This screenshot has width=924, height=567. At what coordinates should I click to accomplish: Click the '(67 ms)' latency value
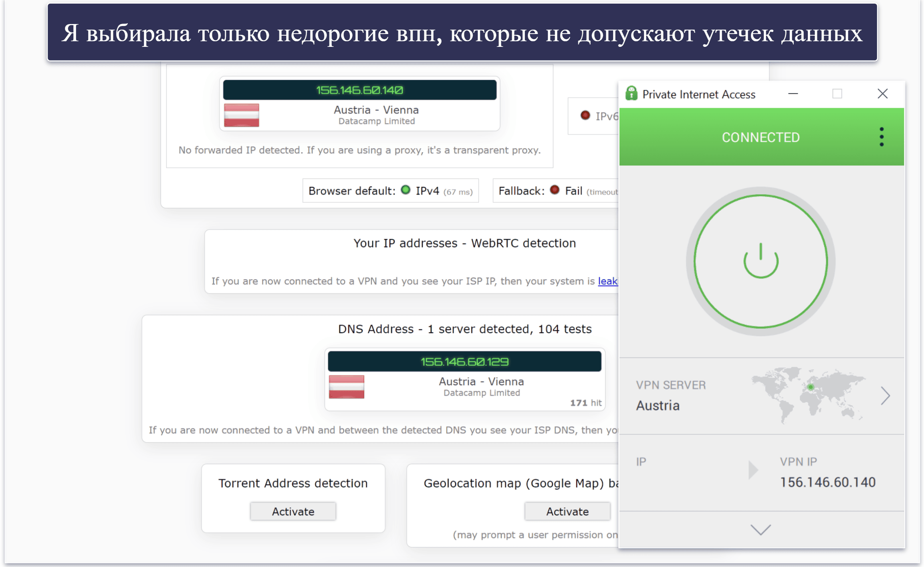458,192
